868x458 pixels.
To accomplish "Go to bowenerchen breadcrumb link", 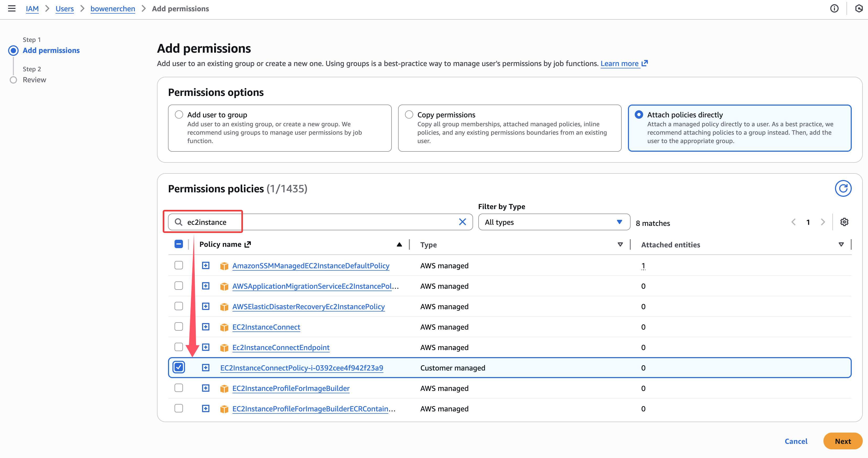I will tap(112, 9).
